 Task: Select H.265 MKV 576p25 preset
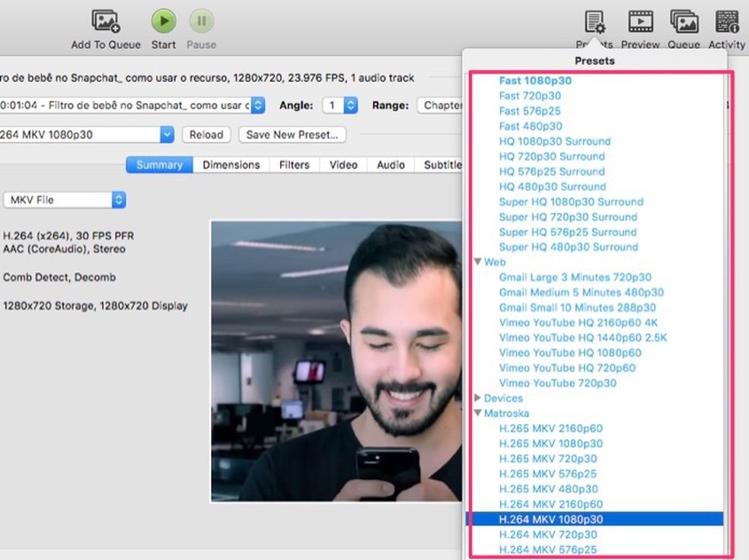pyautogui.click(x=548, y=474)
